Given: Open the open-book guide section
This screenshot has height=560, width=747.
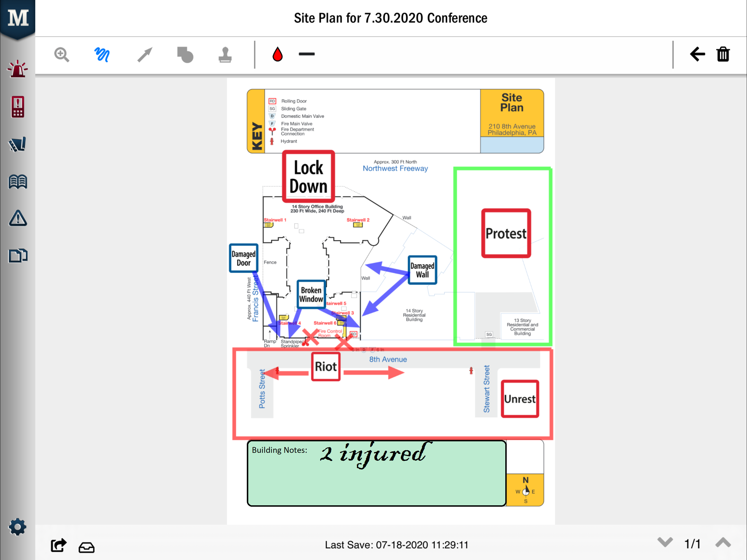Looking at the screenshot, I should [17, 182].
